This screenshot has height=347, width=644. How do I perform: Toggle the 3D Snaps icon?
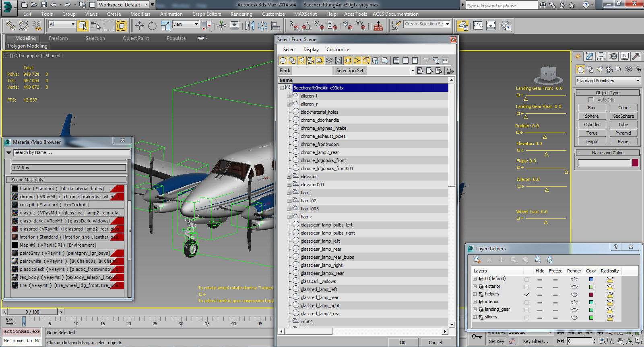(x=293, y=26)
